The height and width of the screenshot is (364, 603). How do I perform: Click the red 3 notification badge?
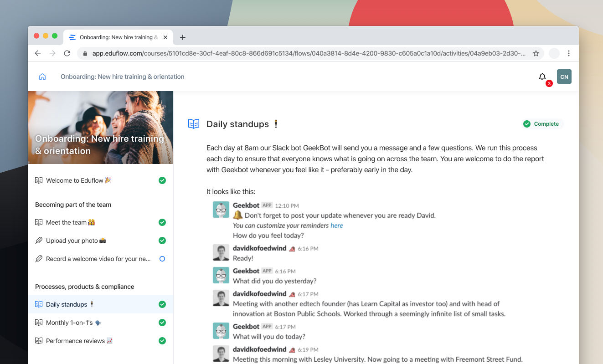[x=549, y=83]
